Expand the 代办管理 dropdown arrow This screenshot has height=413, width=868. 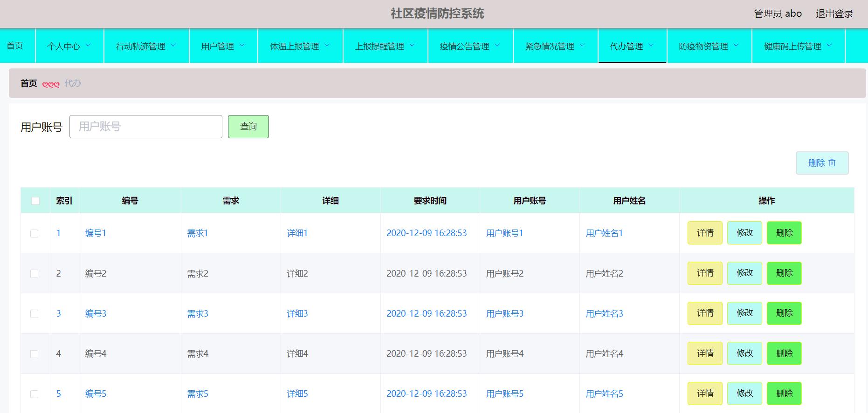click(651, 46)
